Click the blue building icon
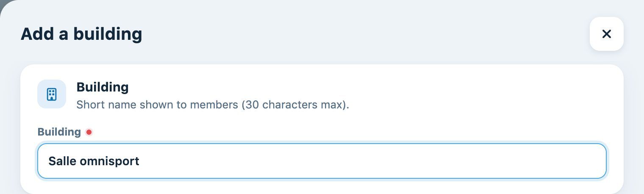This screenshot has width=644, height=194. [52, 94]
